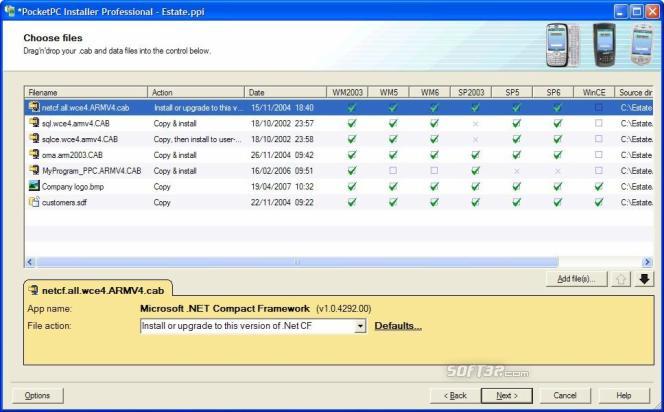Screen dimensions: 664x412
Task: Click the MyProgram_PPC.ARMV4.CAB cab icon
Action: point(33,170)
